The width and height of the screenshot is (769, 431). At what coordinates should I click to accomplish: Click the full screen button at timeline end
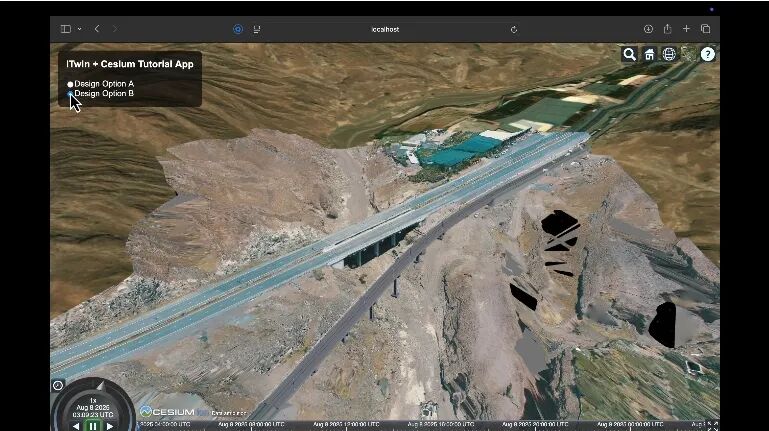(715, 426)
